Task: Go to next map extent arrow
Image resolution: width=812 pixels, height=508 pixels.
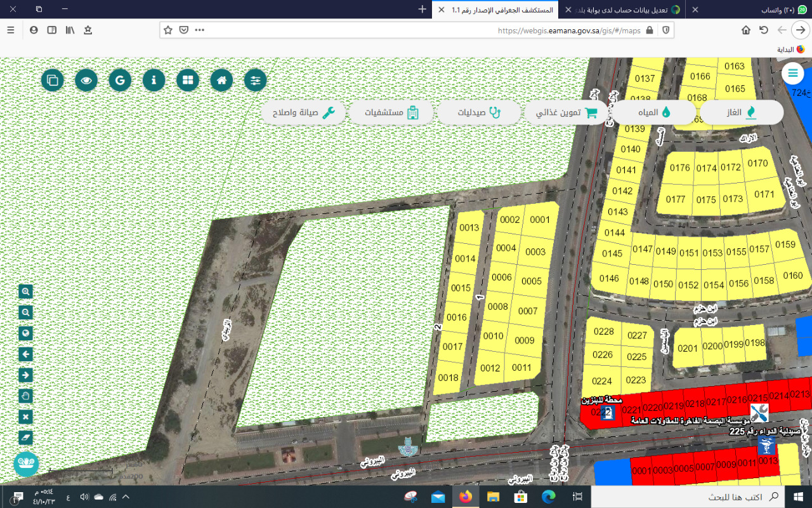Action: pos(25,375)
